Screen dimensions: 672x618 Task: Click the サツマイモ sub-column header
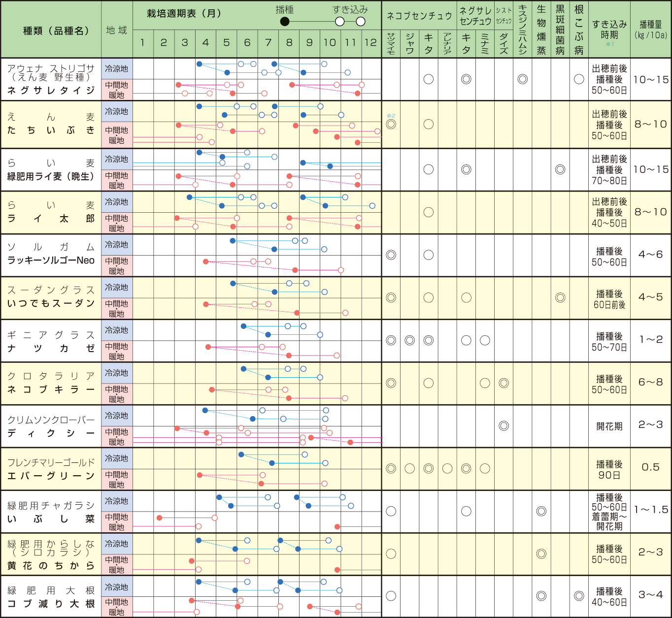tap(391, 43)
